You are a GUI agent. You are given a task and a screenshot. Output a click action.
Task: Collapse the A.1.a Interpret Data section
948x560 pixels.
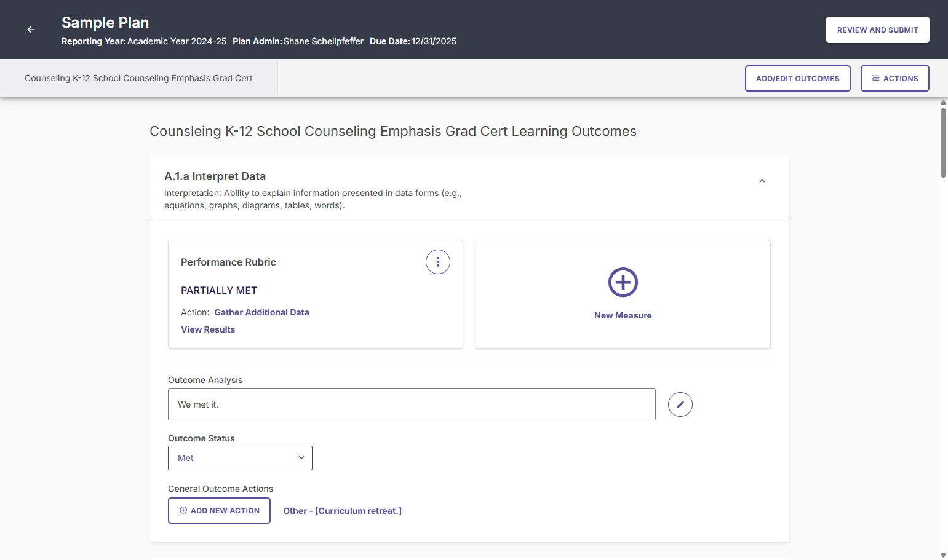tap(762, 181)
